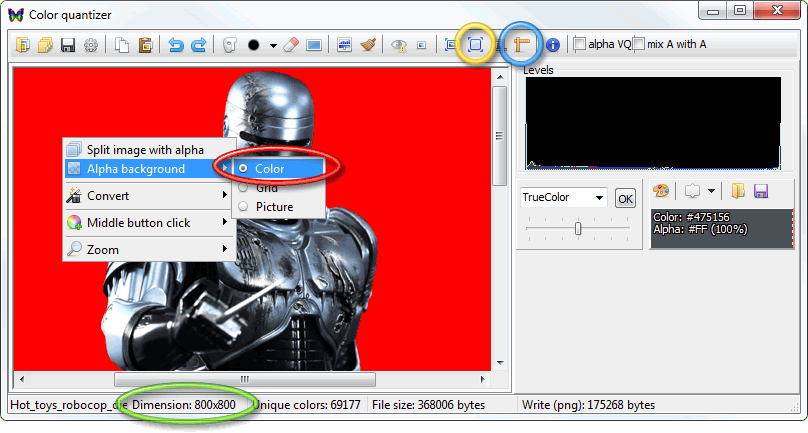Open the Alpha background submenu
This screenshot has width=808, height=433.
pos(147,169)
